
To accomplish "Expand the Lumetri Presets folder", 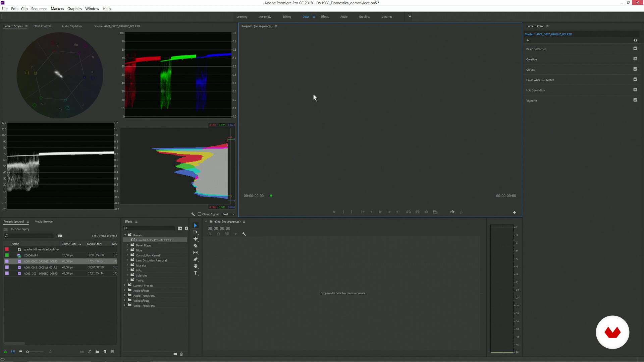I will [x=125, y=286].
